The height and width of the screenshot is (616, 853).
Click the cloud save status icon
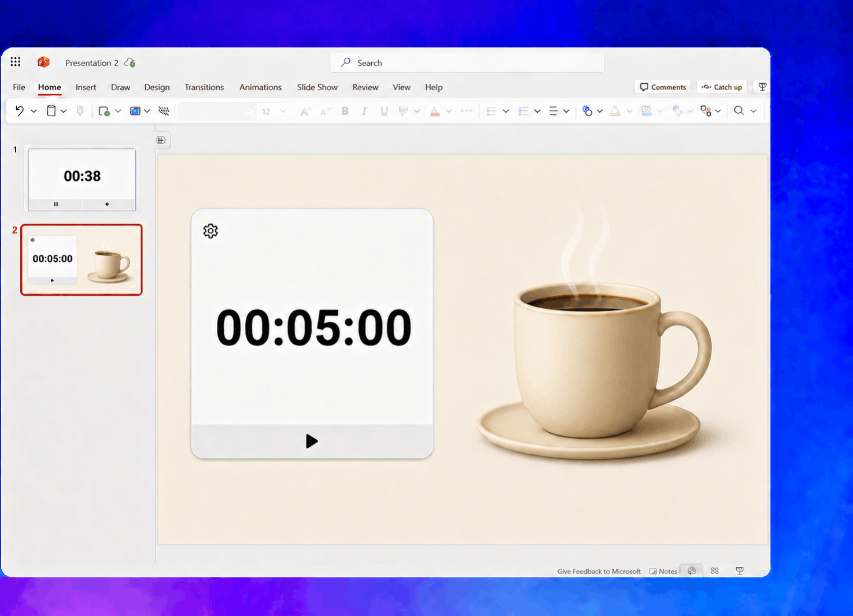click(130, 62)
